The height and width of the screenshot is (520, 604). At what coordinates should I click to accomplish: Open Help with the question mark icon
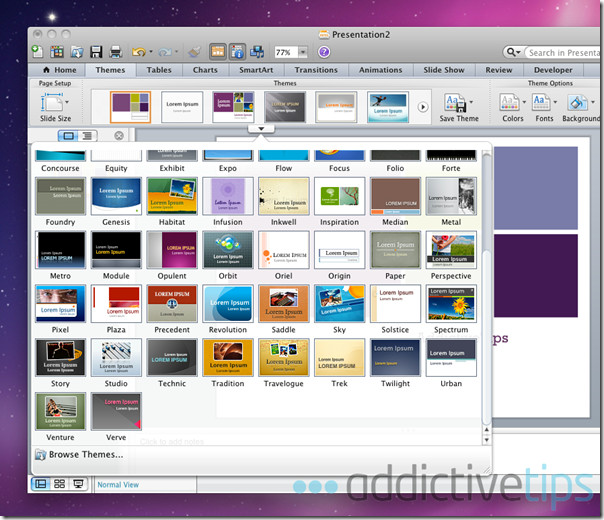click(324, 52)
